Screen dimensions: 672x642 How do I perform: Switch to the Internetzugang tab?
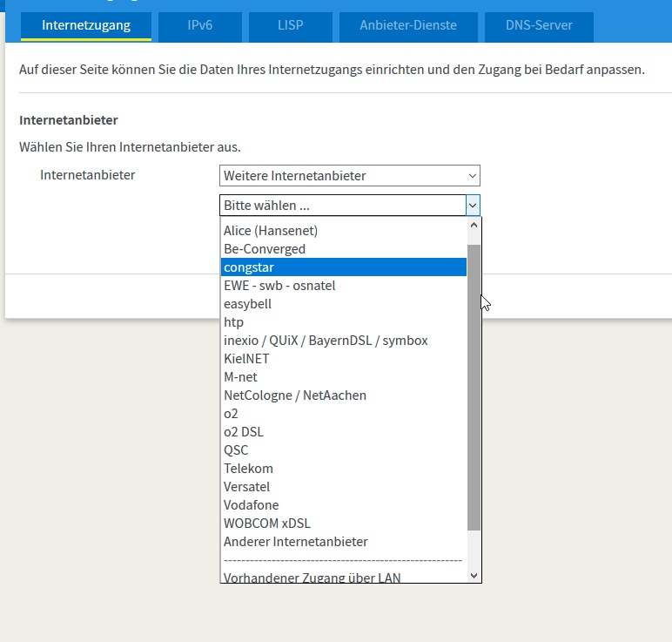[85, 26]
